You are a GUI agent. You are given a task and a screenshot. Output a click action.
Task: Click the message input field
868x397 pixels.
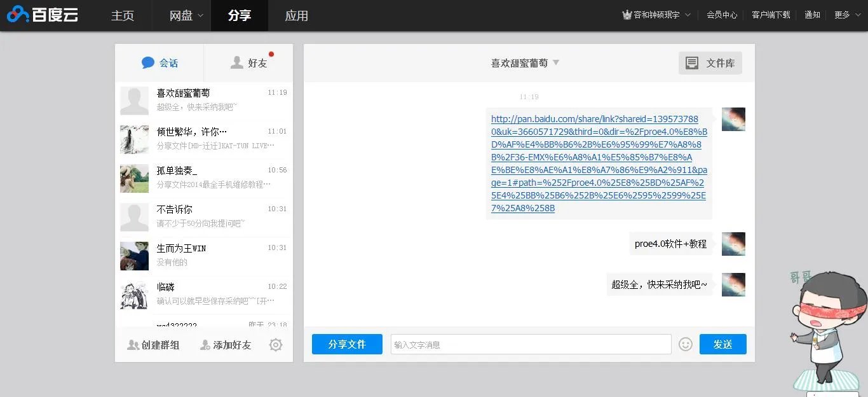(531, 344)
